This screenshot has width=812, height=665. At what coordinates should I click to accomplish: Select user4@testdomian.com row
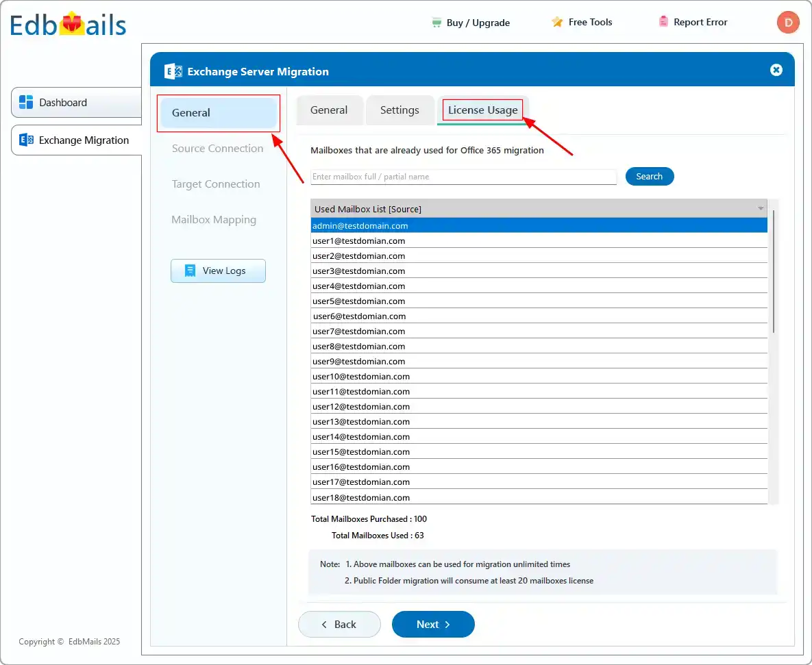[539, 286]
